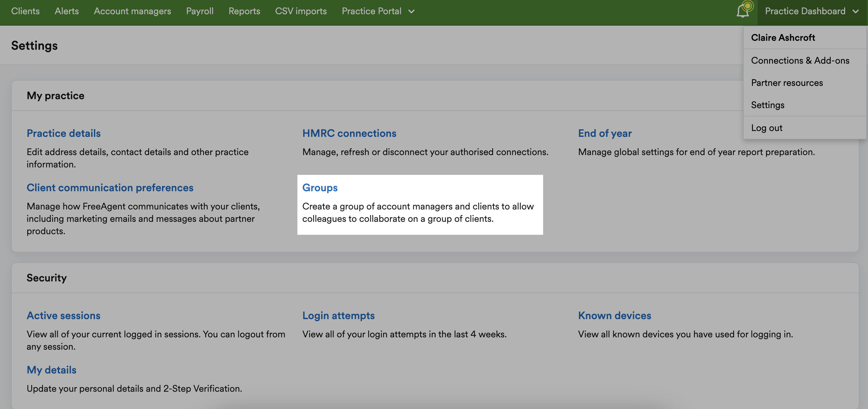This screenshot has height=409, width=868.
Task: Open the Payroll section
Action: pyautogui.click(x=200, y=11)
